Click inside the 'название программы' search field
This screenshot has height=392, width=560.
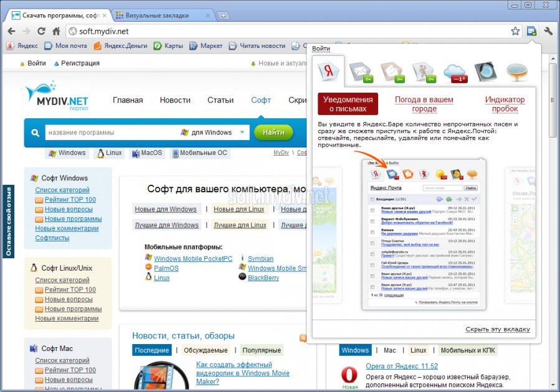point(112,133)
